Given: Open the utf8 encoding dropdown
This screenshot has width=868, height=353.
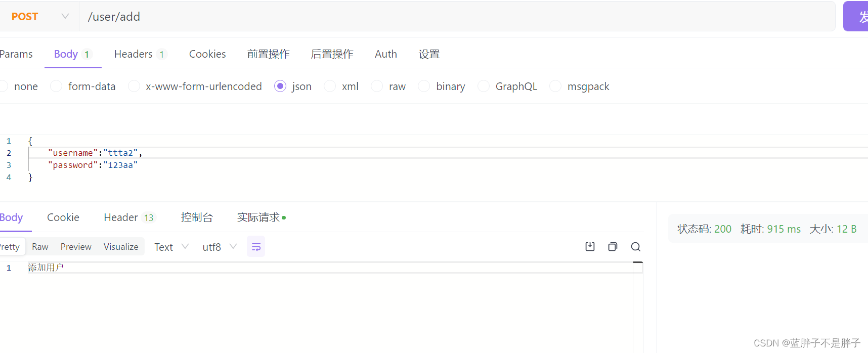Looking at the screenshot, I should click(220, 247).
